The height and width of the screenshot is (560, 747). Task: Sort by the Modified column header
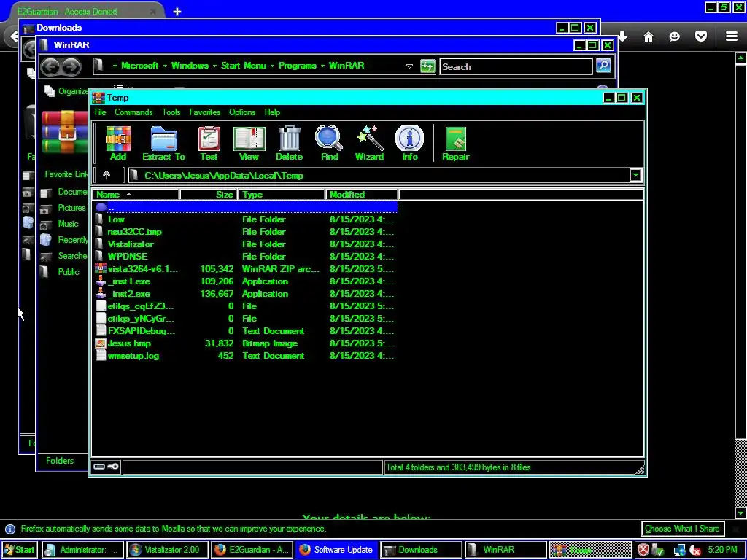(x=362, y=194)
